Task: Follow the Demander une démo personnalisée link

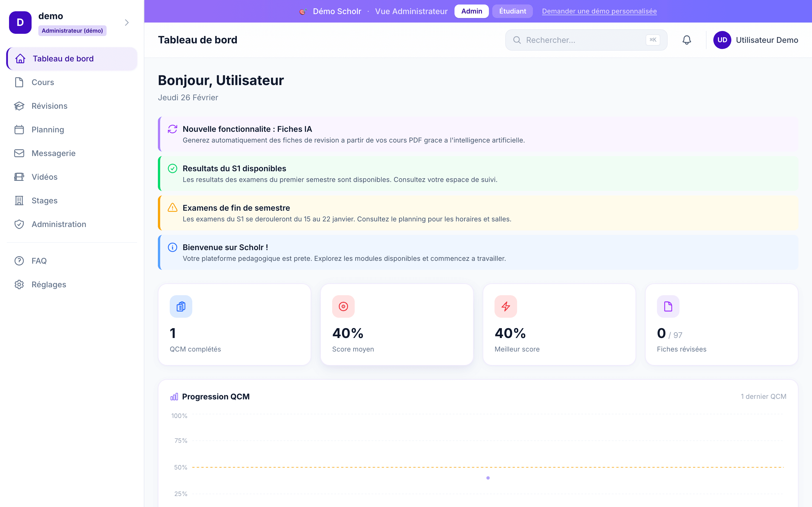Action: tap(599, 11)
